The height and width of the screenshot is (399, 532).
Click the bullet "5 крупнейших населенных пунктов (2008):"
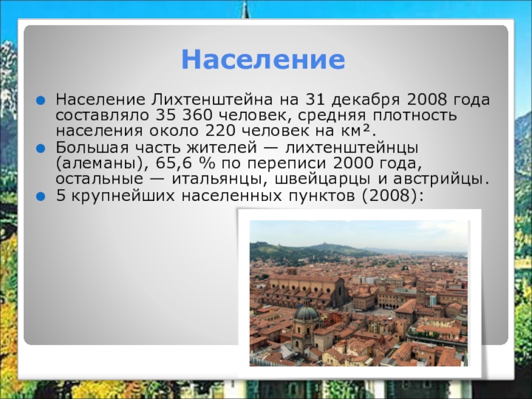point(240,196)
